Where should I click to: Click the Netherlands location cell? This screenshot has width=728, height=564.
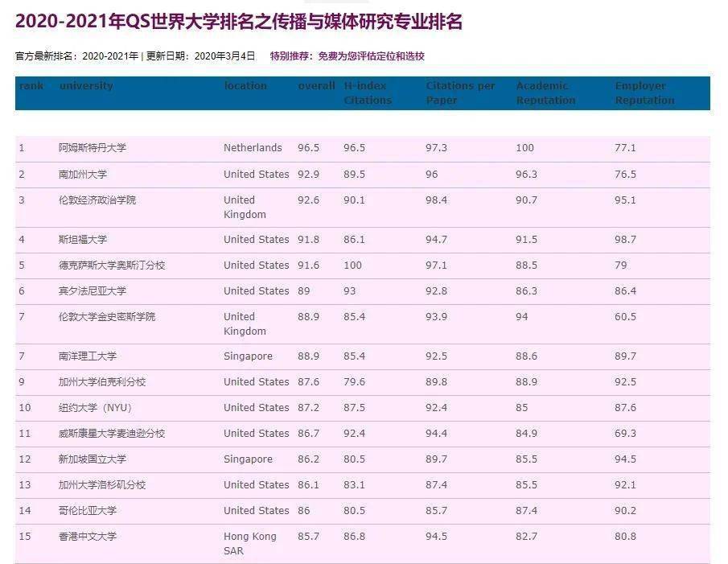tap(253, 147)
